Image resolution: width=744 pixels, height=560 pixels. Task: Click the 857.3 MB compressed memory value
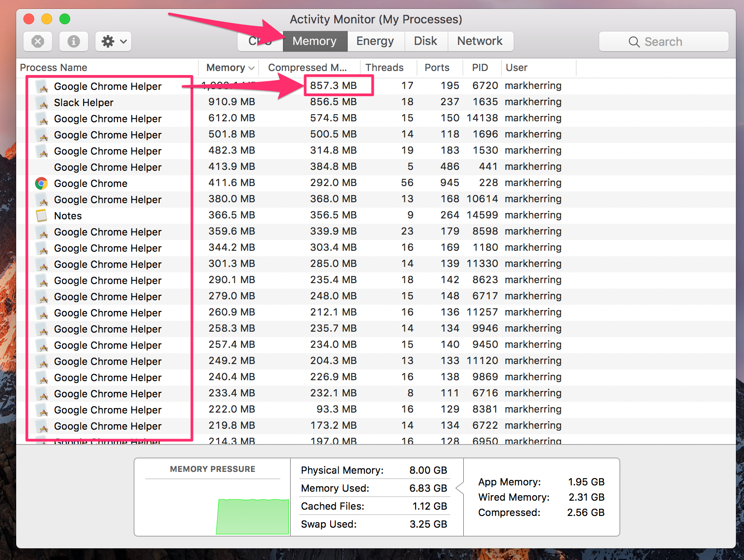pyautogui.click(x=333, y=85)
